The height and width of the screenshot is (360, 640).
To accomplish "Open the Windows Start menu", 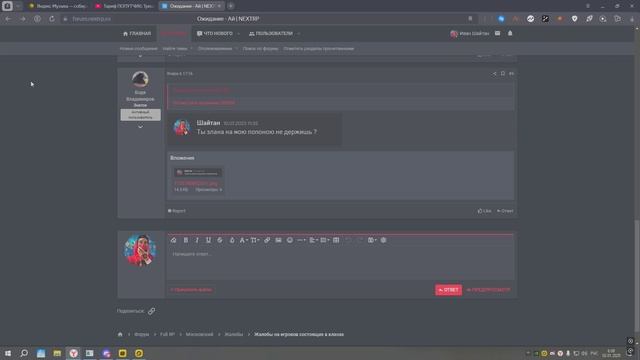I will pos(8,353).
